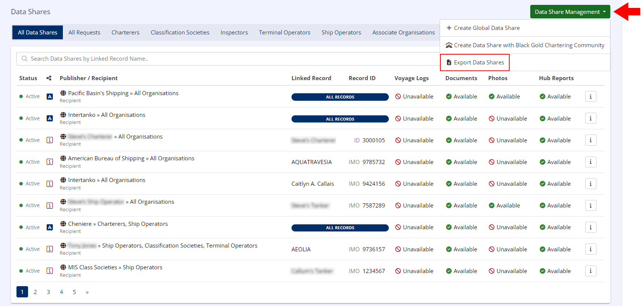Click info icon for AEOLIA row
The height and width of the screenshot is (306, 644).
click(x=590, y=249)
